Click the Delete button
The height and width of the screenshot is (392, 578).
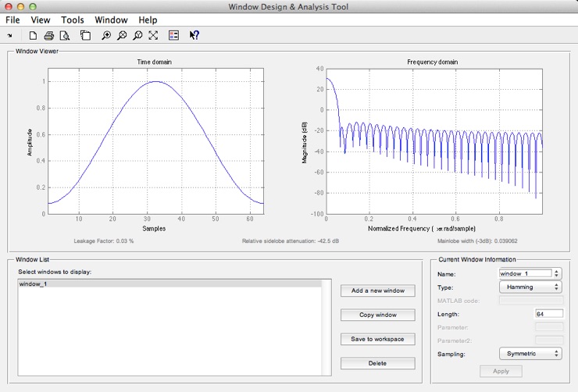tap(378, 363)
